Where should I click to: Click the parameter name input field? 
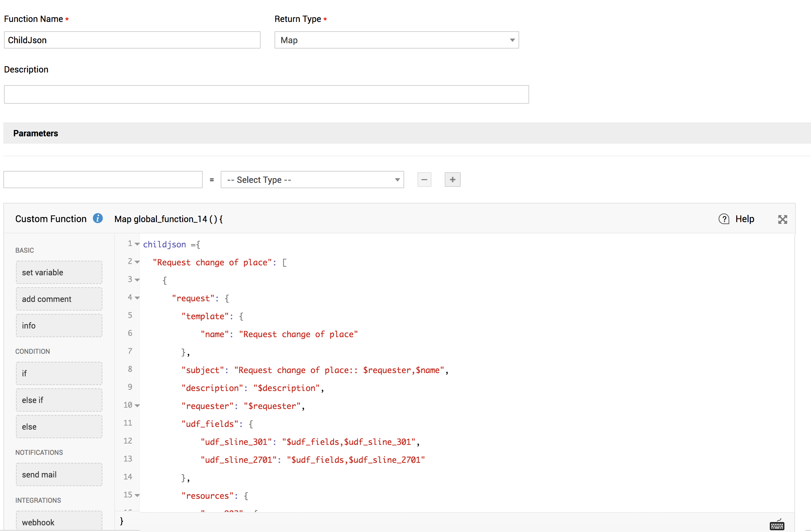[103, 180]
